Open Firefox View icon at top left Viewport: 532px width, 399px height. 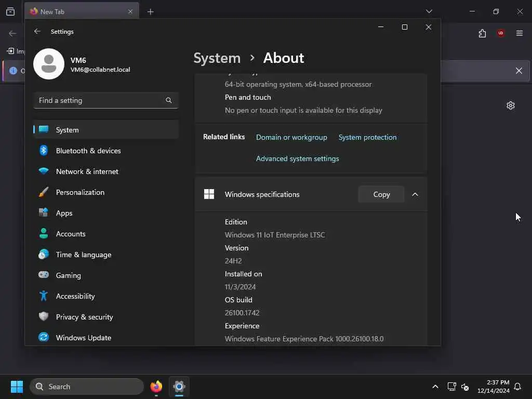click(10, 11)
